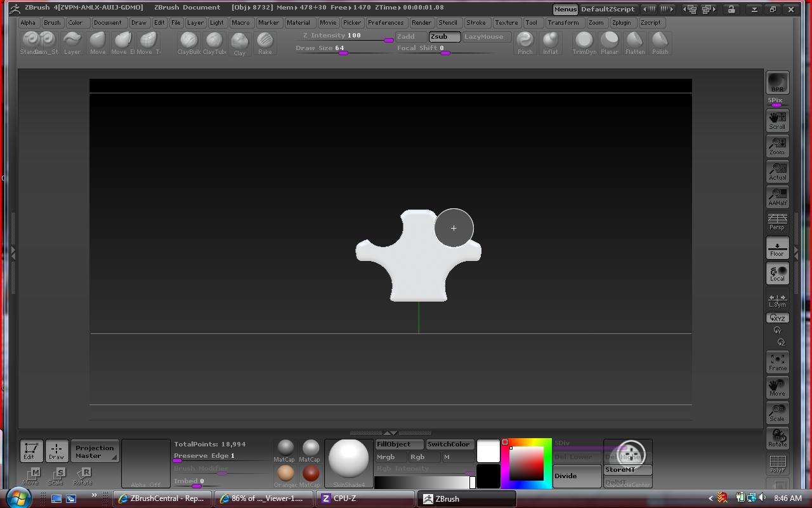Show hidden taskbar quick launch icons
The height and width of the screenshot is (508, 812).
(95, 496)
